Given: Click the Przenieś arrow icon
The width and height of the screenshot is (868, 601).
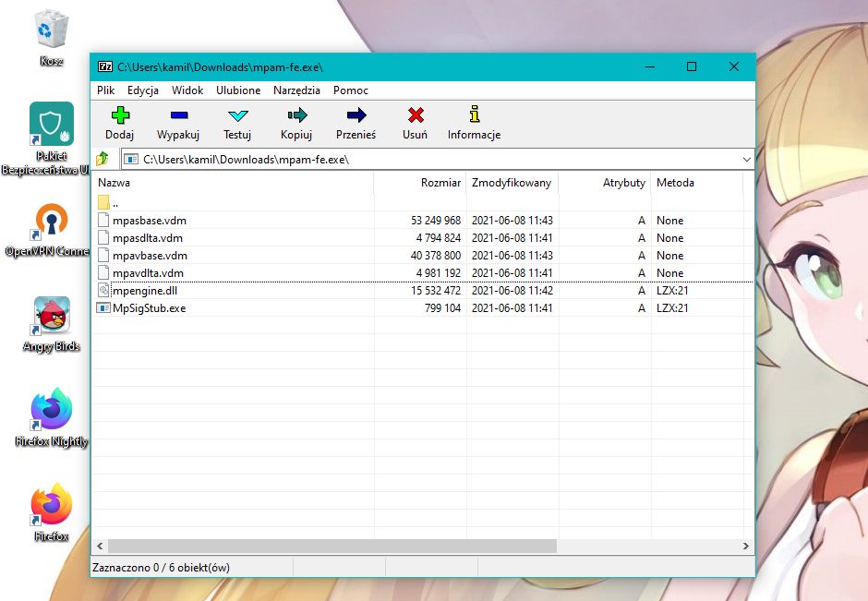Looking at the screenshot, I should pyautogui.click(x=356, y=116).
